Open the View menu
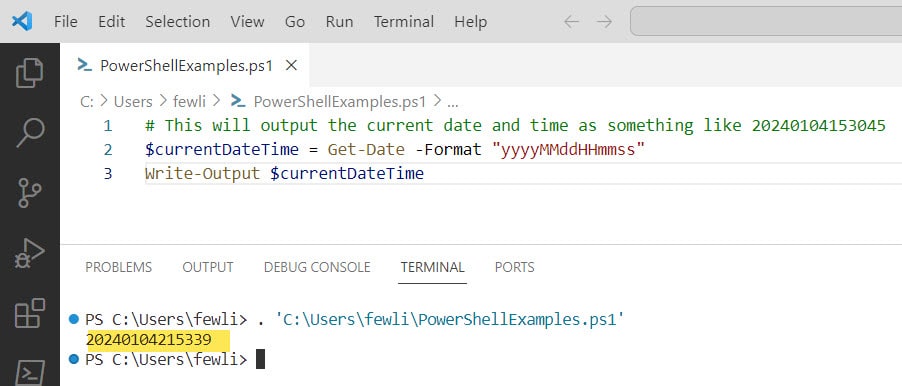This screenshot has width=902, height=386. click(247, 22)
